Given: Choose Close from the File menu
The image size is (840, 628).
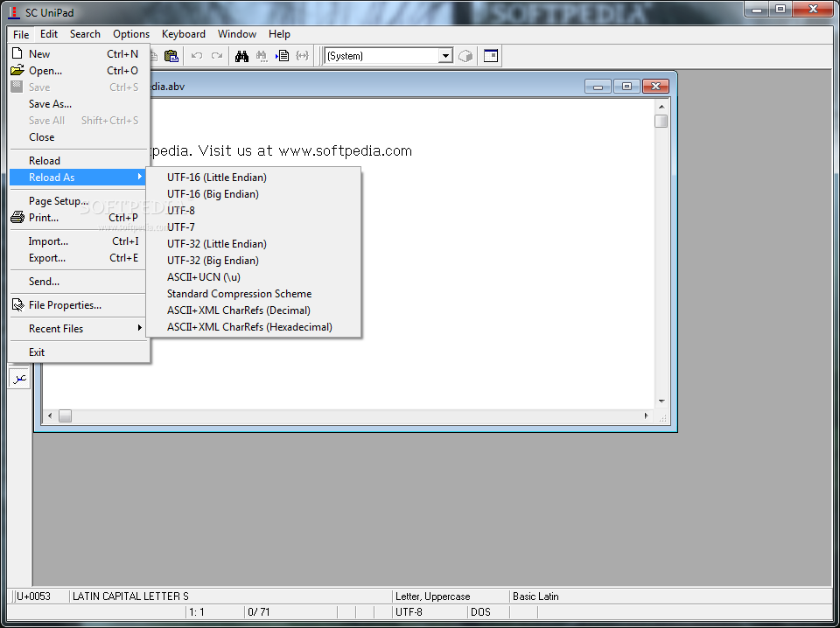Looking at the screenshot, I should (79, 137).
